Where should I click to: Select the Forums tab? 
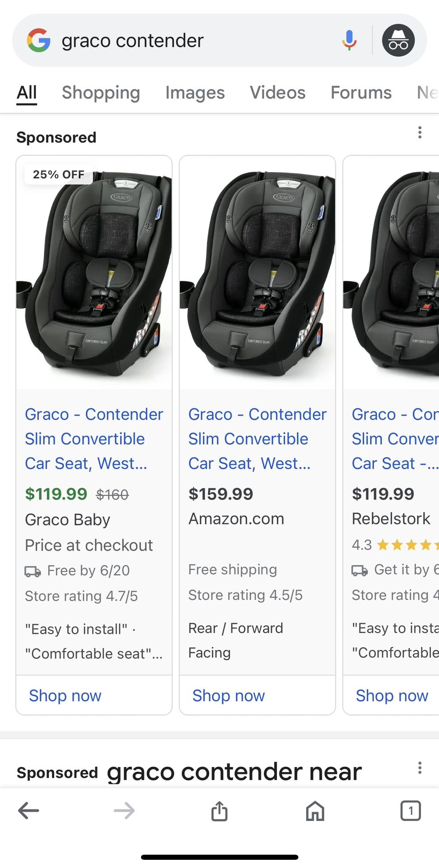[x=361, y=92]
